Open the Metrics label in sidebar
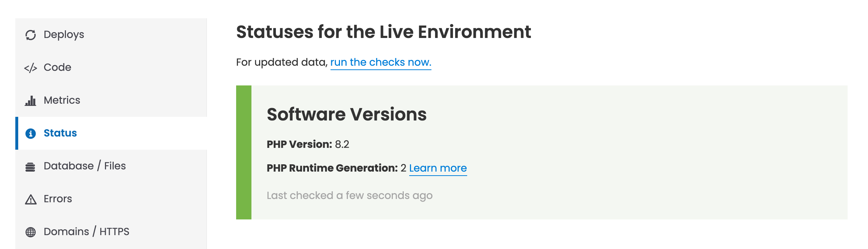868x249 pixels. pyautogui.click(x=62, y=100)
